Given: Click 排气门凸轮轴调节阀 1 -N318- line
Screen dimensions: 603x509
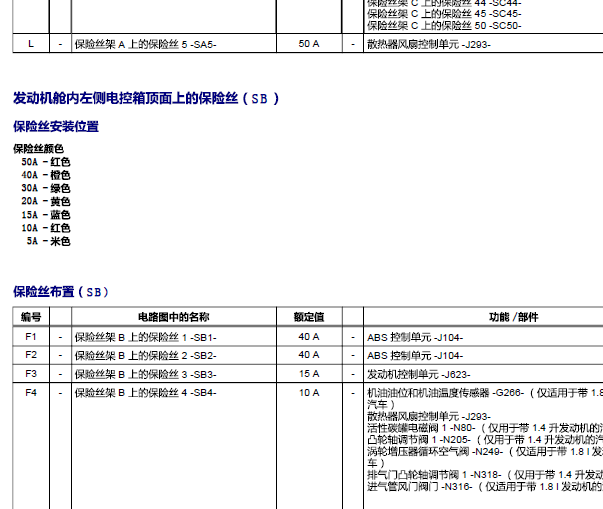Looking at the screenshot, I should point(485,475).
